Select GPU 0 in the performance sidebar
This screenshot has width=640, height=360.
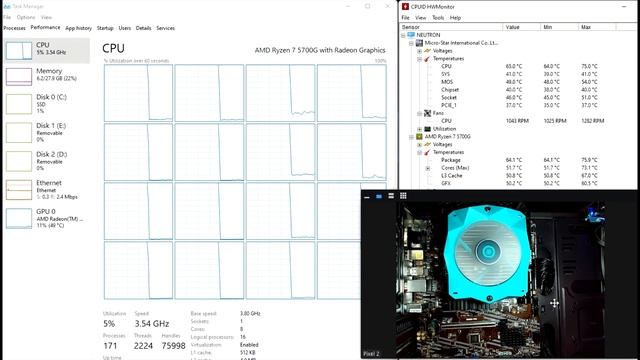click(47, 218)
